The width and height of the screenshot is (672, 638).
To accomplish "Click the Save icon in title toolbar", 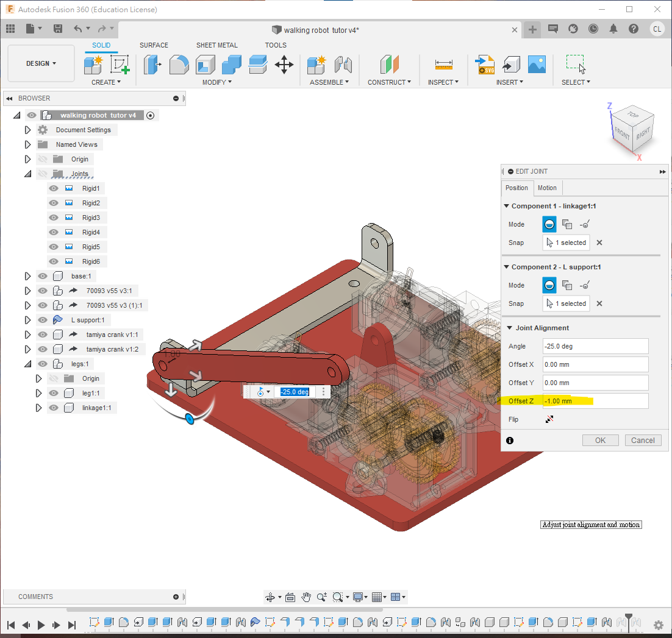I will click(x=58, y=29).
